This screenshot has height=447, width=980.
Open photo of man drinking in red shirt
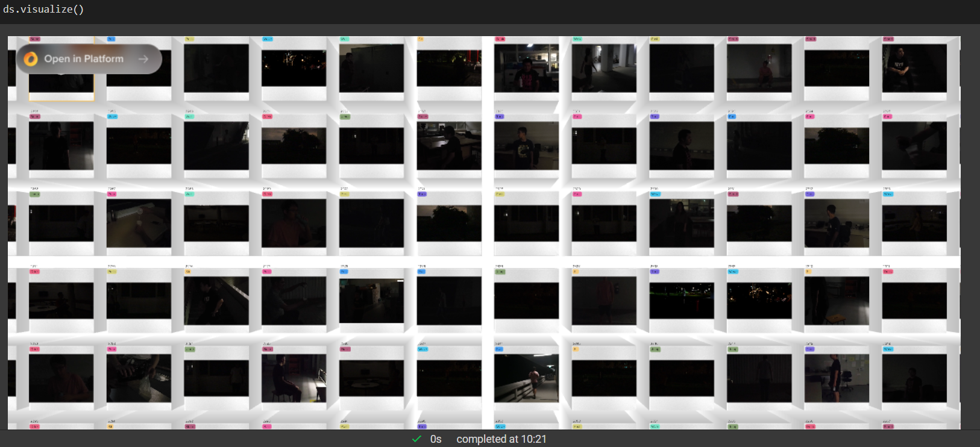point(294,223)
